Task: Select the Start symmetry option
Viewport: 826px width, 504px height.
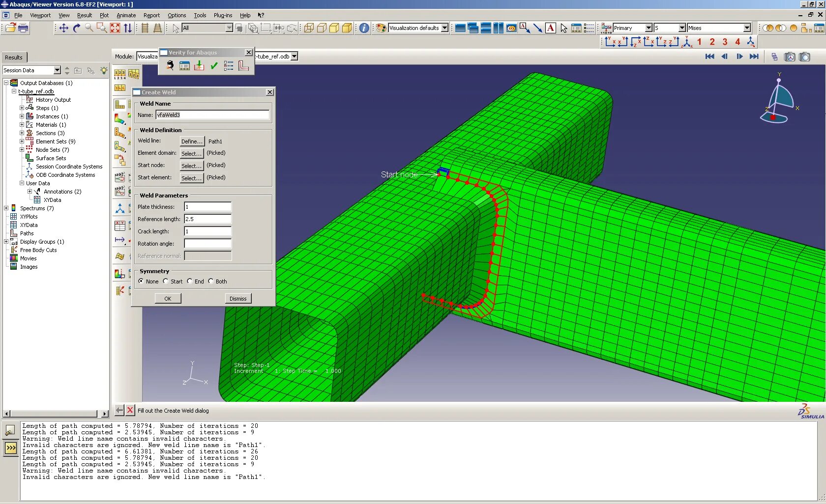Action: 166,281
